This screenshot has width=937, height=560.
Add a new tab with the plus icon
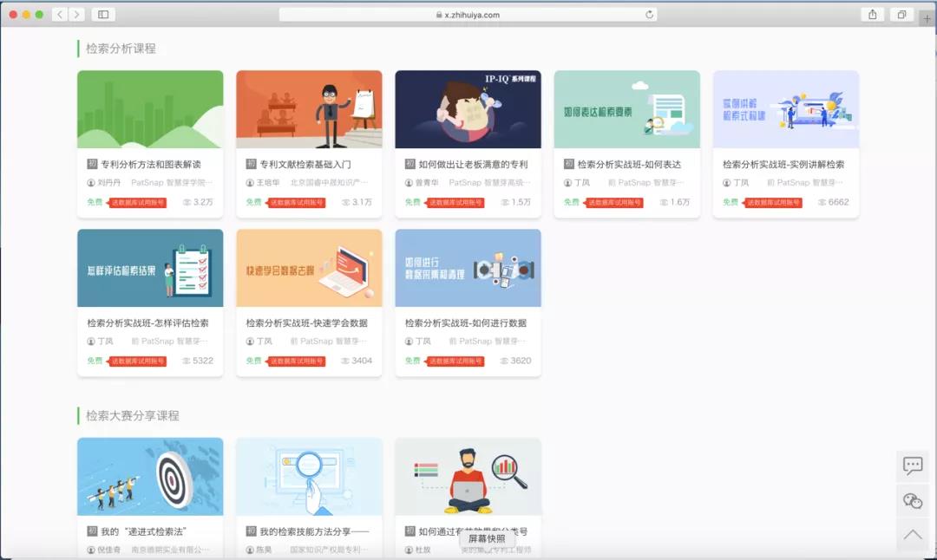coord(927,18)
